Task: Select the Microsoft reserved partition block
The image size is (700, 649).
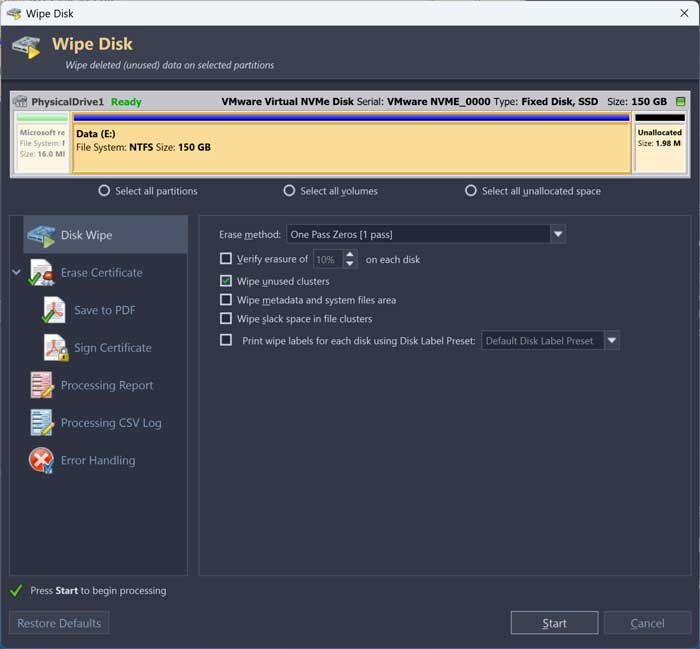Action: (x=42, y=143)
